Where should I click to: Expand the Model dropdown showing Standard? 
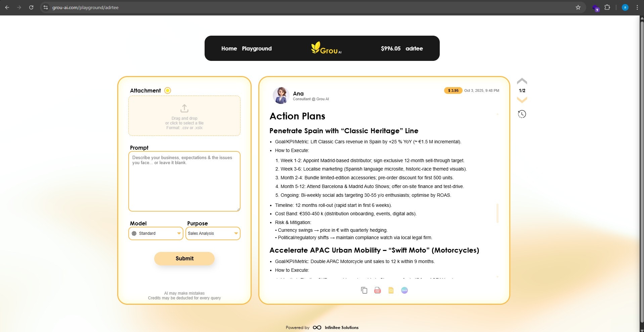pos(156,233)
